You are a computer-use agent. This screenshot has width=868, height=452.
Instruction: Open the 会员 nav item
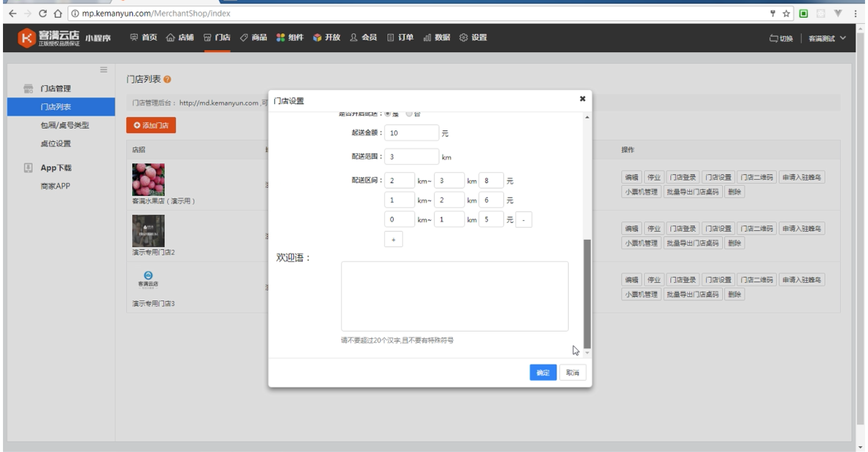tap(363, 38)
